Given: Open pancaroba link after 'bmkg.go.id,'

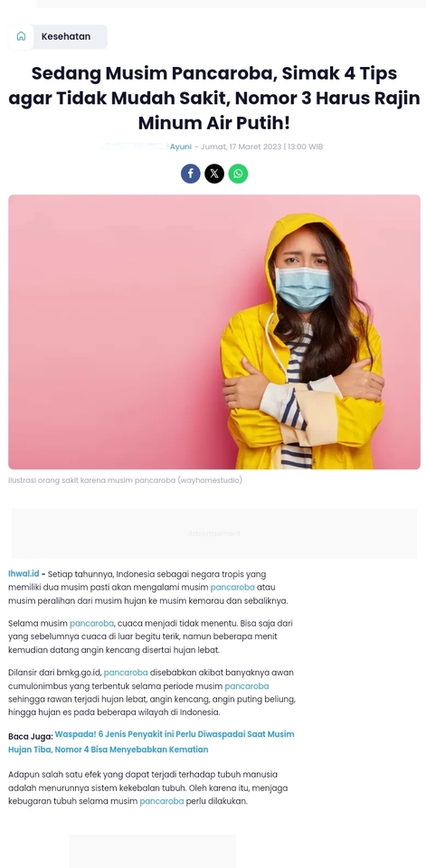Looking at the screenshot, I should click(126, 673).
